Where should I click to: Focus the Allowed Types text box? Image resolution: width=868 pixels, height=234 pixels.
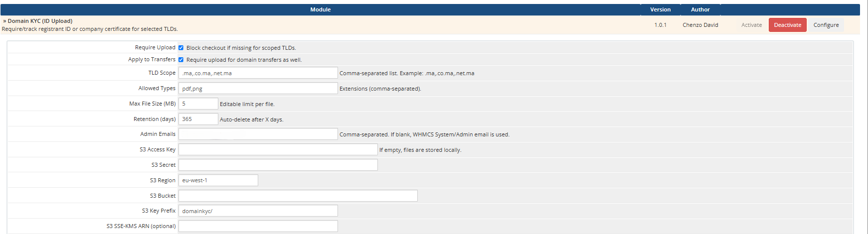(x=258, y=89)
